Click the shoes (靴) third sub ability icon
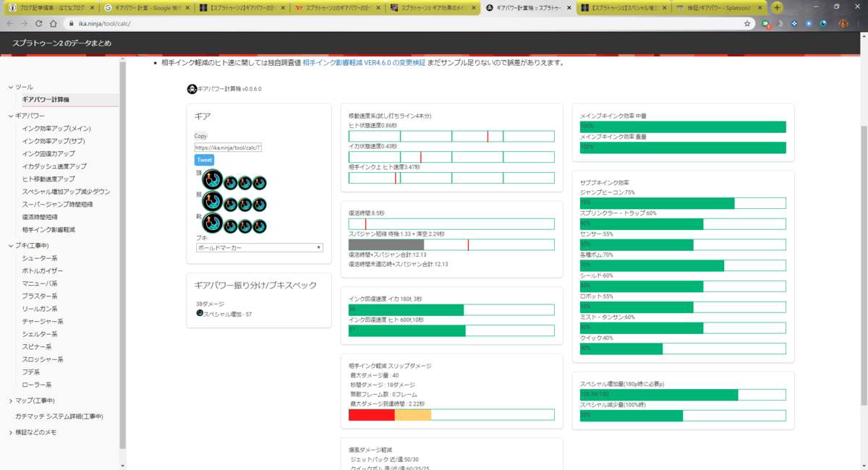868x470 pixels. click(260, 226)
